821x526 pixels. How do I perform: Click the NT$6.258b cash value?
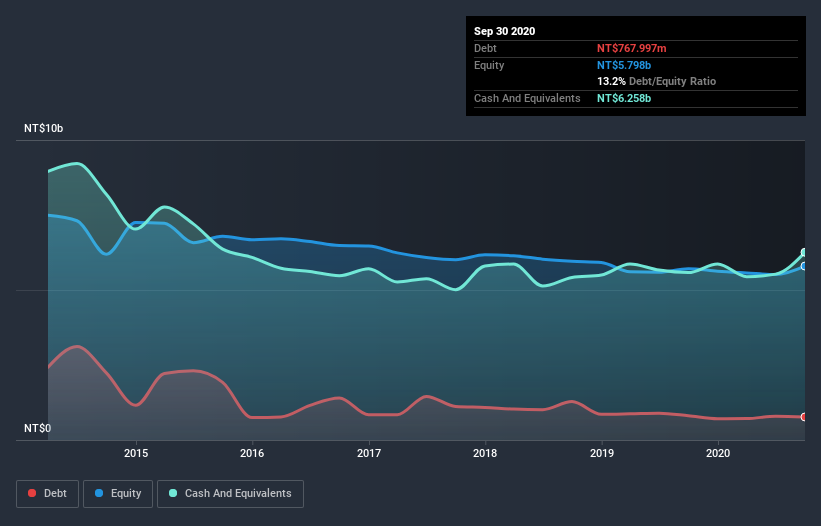(x=624, y=98)
